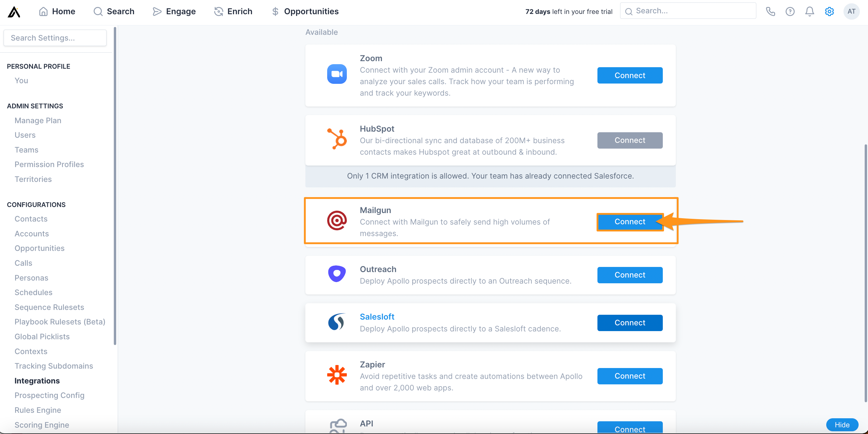Connect the Mailgun integration

pos(630,222)
